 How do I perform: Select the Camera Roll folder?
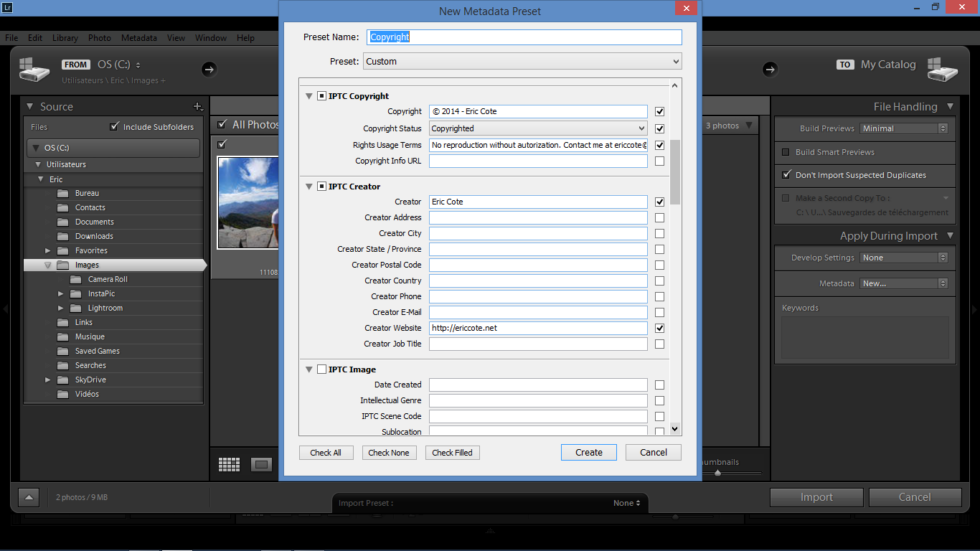(x=108, y=279)
